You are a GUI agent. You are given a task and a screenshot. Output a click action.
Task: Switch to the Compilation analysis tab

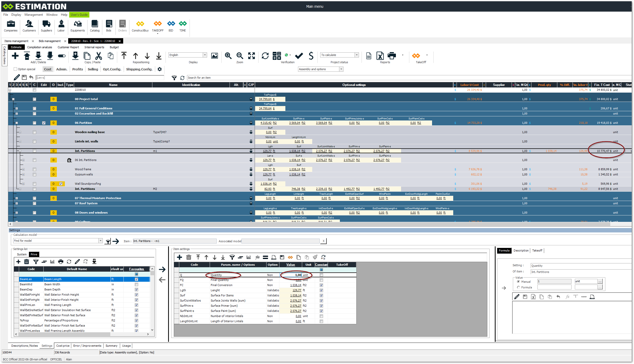40,47
